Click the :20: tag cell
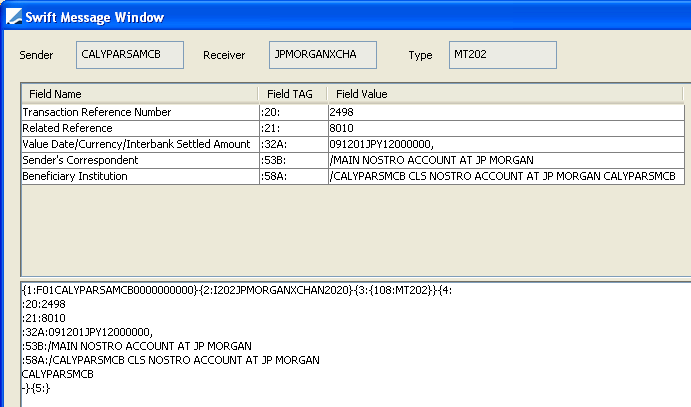 pos(294,112)
